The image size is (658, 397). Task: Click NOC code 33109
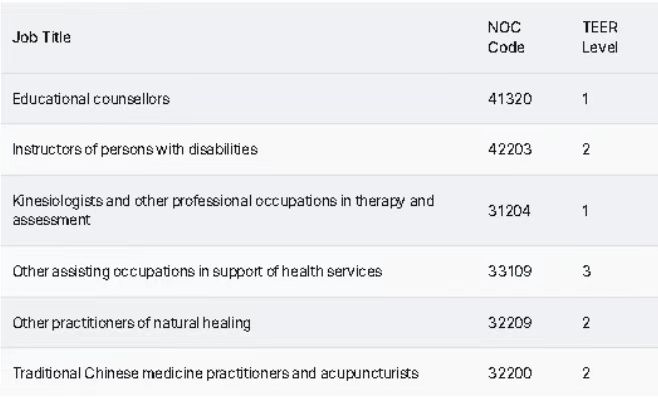(510, 272)
